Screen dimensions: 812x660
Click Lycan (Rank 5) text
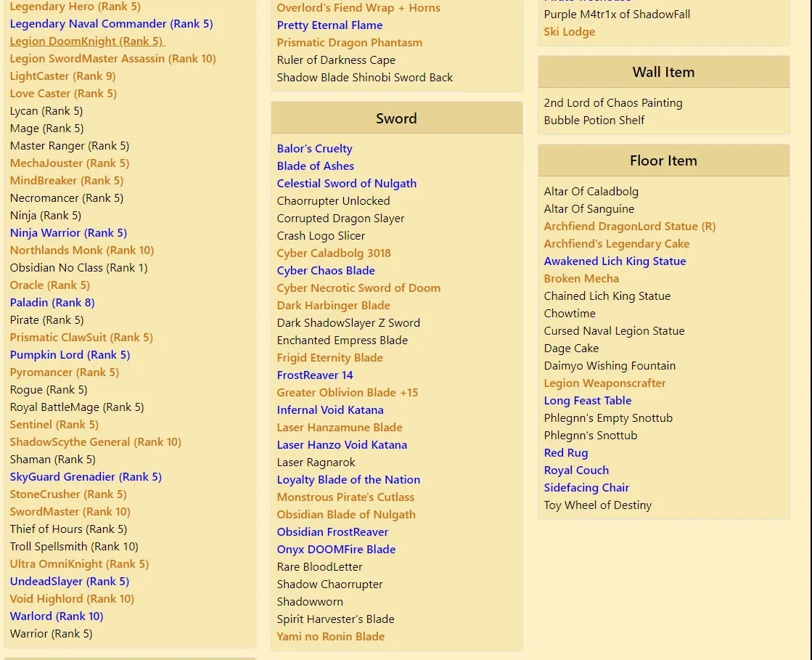click(x=46, y=111)
